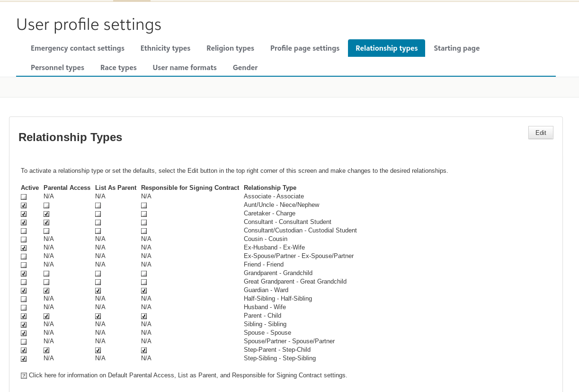Toggle List As Parent checkbox for Parent - Child

[x=98, y=316]
